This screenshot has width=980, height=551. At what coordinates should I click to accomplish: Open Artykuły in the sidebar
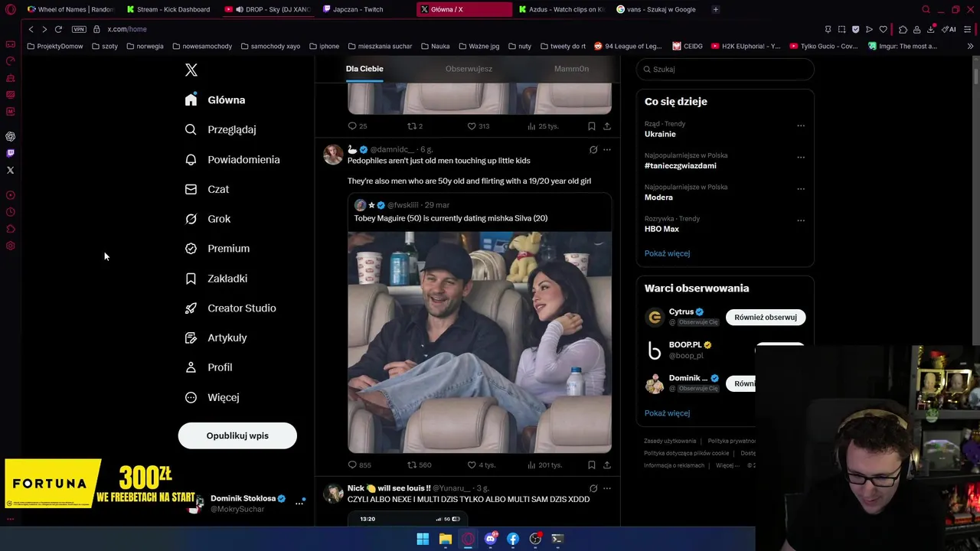coord(216,337)
